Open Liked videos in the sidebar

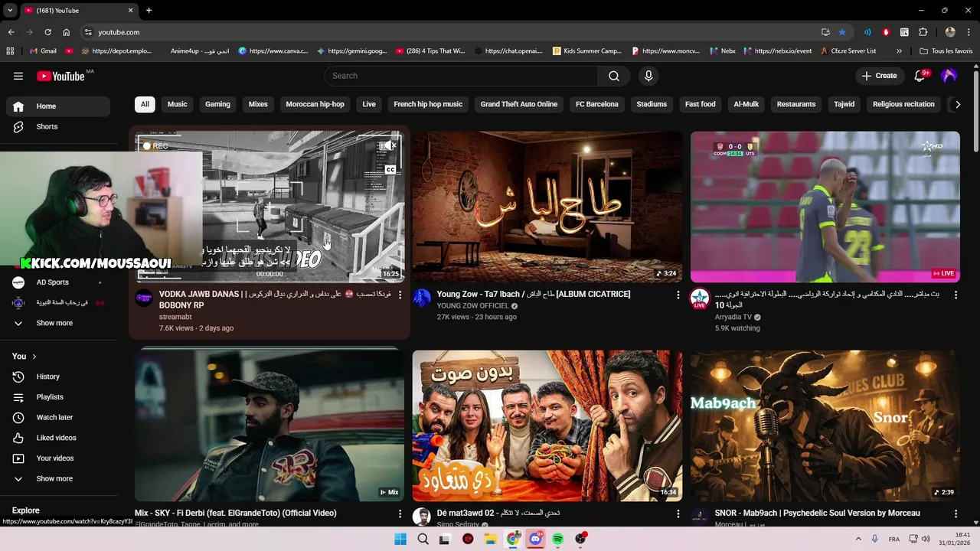click(x=59, y=438)
